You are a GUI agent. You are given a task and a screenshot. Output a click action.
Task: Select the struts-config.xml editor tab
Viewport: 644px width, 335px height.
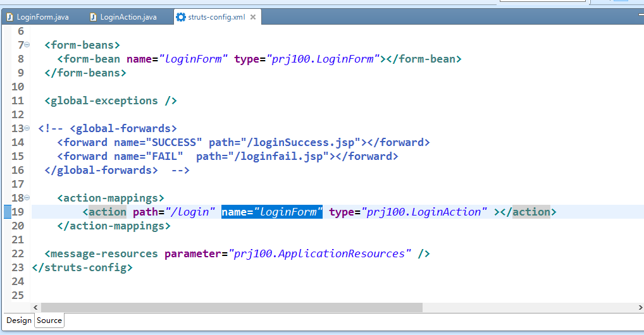pos(216,17)
